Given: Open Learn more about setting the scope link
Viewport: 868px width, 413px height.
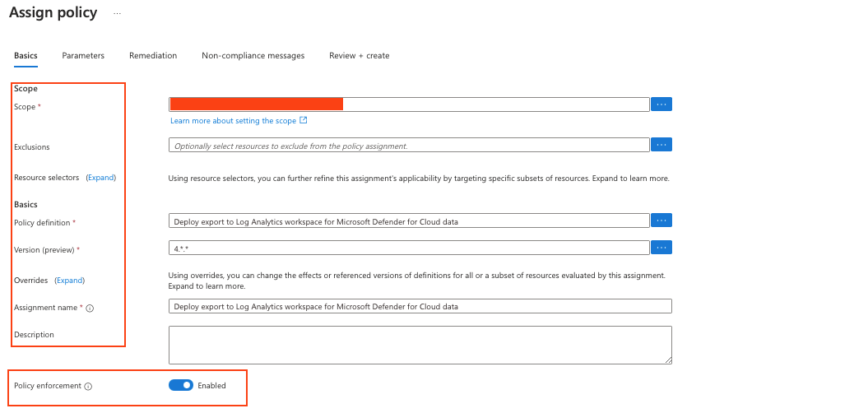Looking at the screenshot, I should 233,121.
